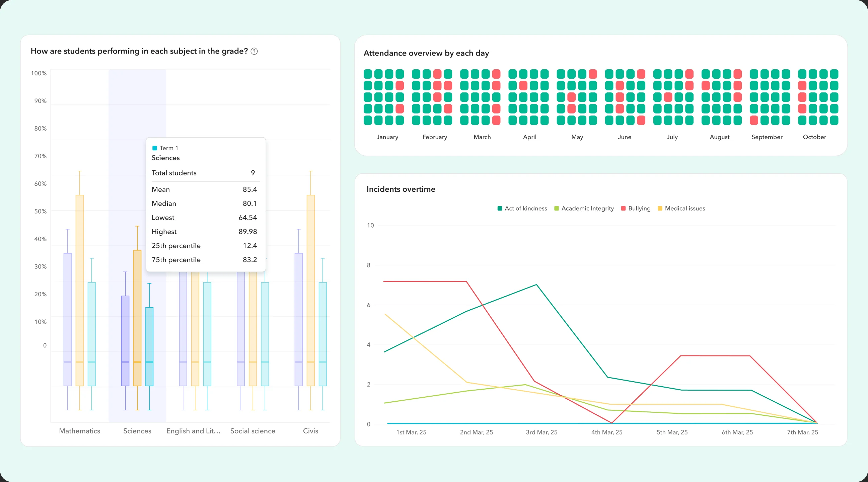Click the Lowest value 64.54
The image size is (868, 482).
click(248, 218)
